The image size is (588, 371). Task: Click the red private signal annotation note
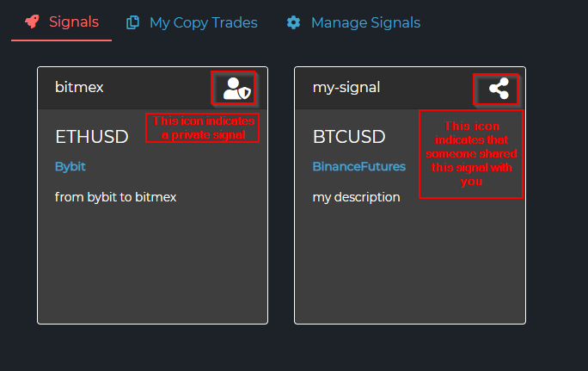[x=203, y=128]
